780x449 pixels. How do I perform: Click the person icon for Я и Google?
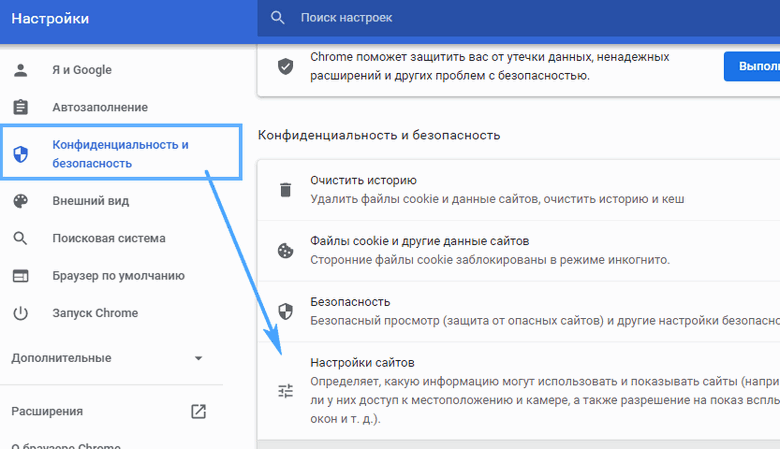(20, 70)
